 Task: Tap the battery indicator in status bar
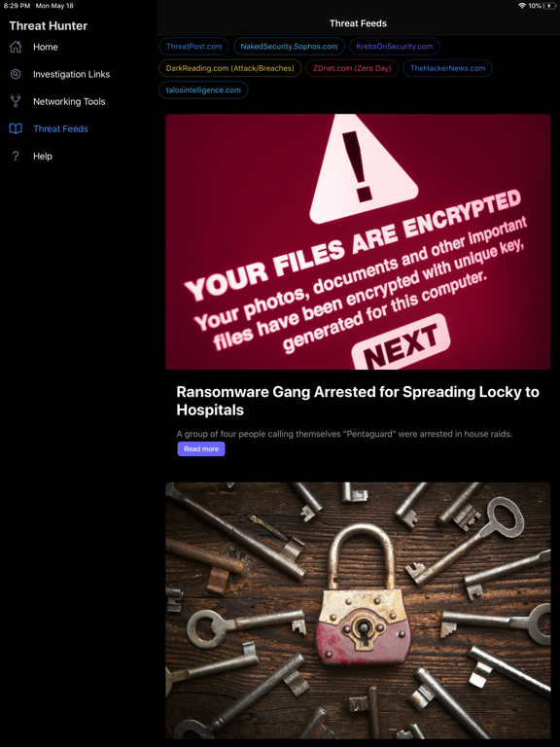[549, 6]
